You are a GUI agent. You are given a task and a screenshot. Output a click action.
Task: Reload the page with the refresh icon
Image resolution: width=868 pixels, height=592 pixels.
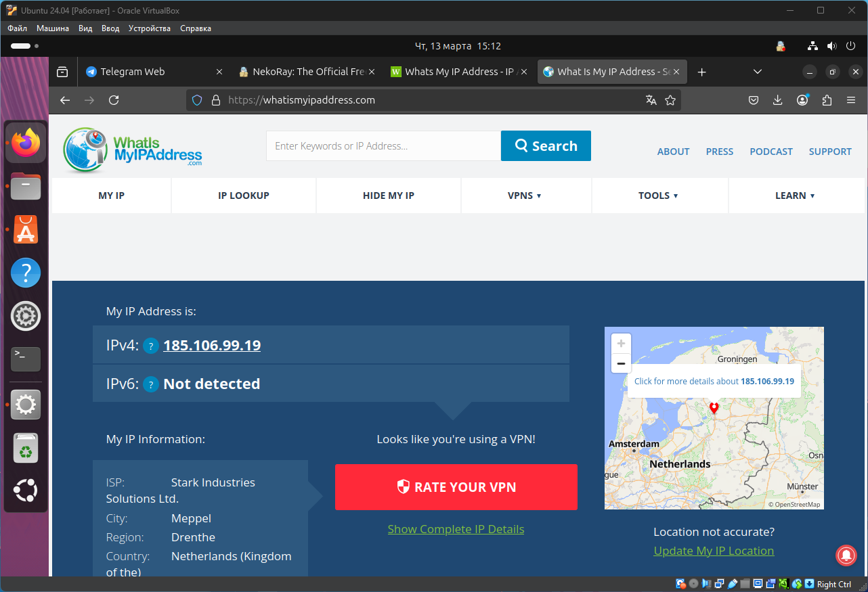[x=114, y=100]
